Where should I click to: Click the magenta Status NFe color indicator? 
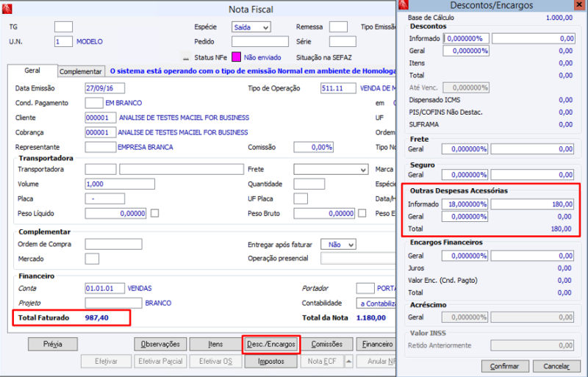236,57
